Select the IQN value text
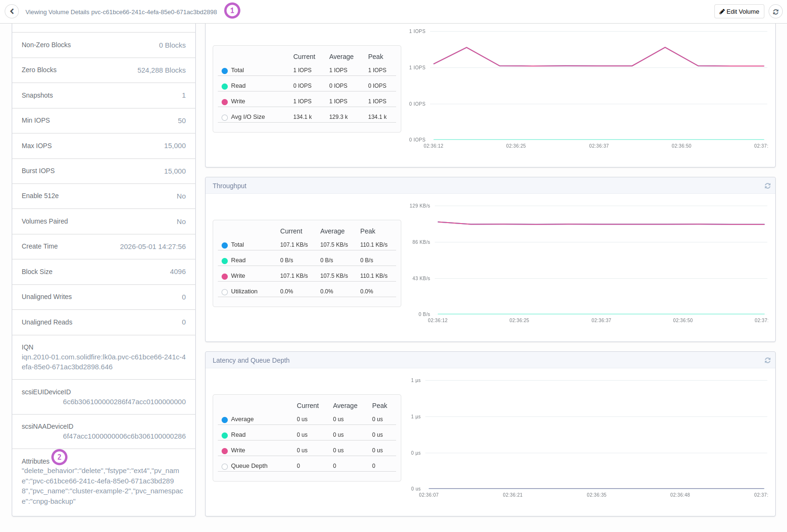Screen dimensions: 787x532 point(104,362)
